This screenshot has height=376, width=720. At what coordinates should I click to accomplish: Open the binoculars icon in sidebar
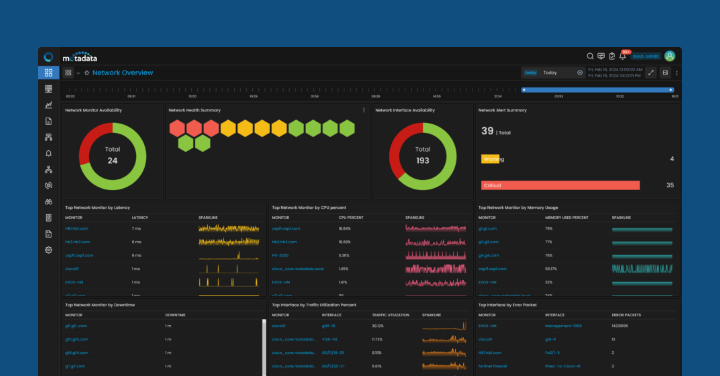(48, 202)
